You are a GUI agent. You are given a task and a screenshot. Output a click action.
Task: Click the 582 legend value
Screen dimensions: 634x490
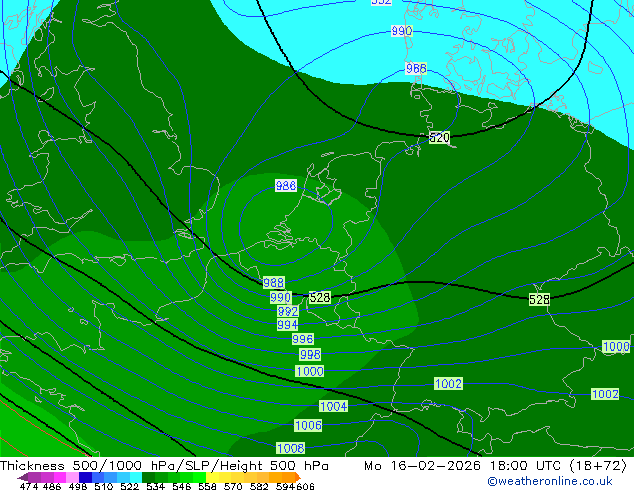259,486
